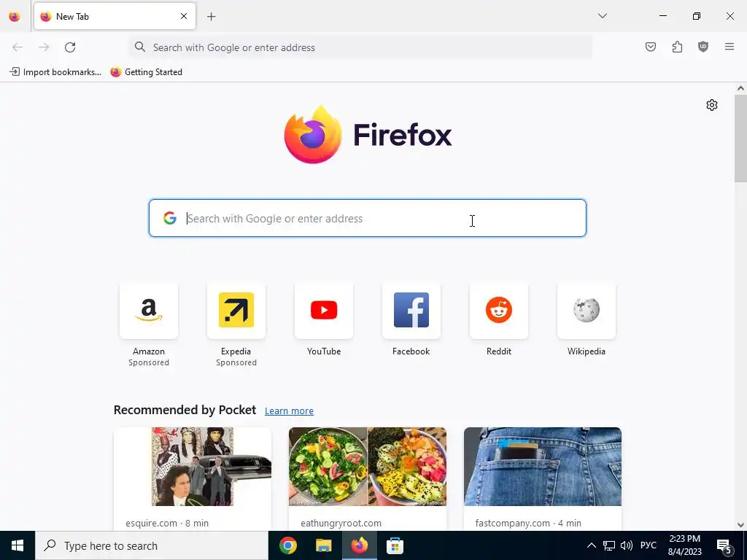
Task: Click the Google search box on page
Action: click(x=368, y=218)
